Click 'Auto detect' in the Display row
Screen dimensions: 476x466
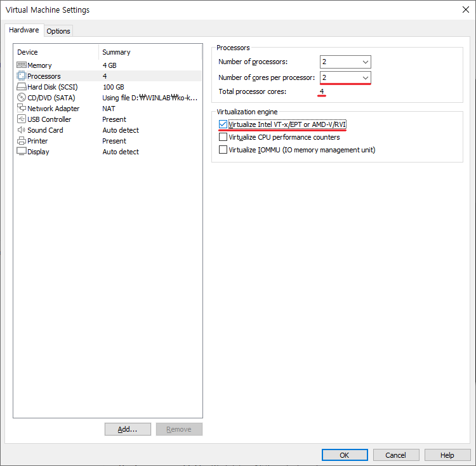(121, 152)
